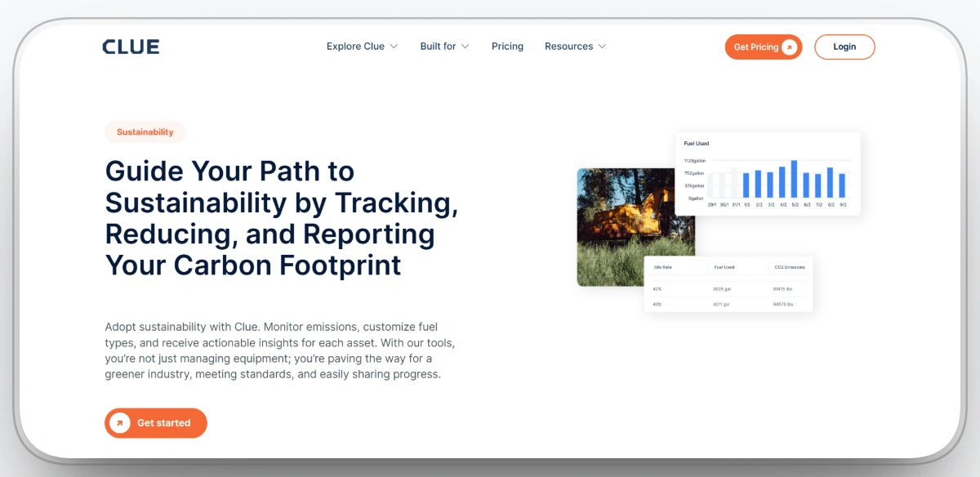Click the 'Idle Rate' column header
980x477 pixels.
click(663, 267)
